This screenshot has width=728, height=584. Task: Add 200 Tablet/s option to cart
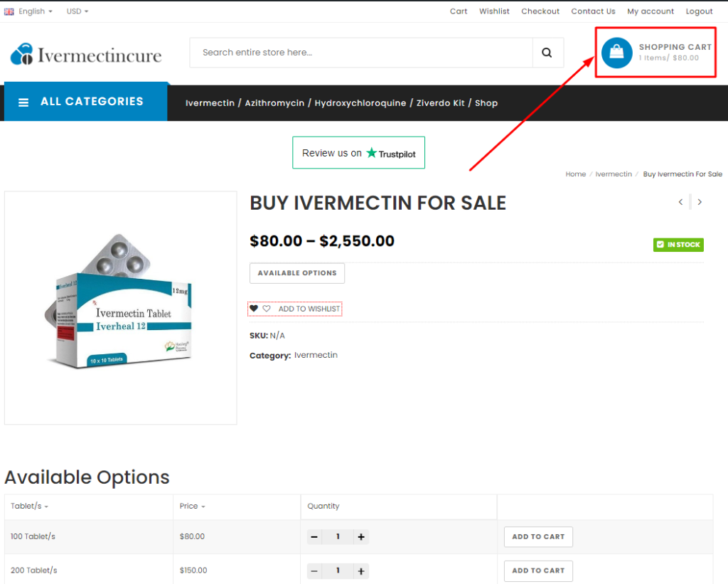(538, 570)
